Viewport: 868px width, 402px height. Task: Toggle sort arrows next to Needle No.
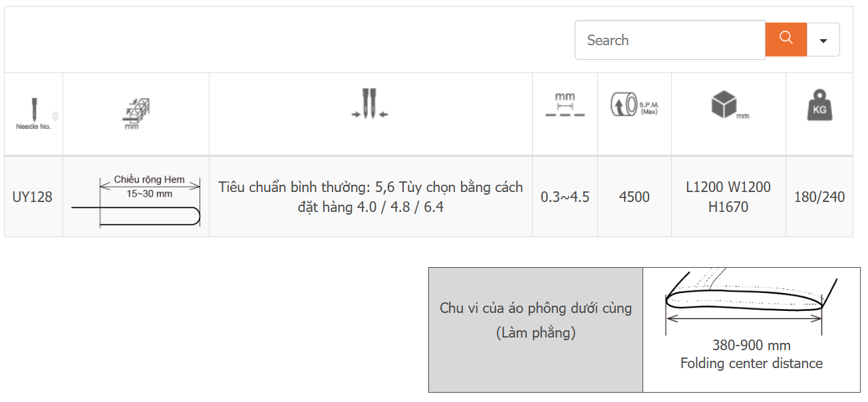[x=55, y=116]
